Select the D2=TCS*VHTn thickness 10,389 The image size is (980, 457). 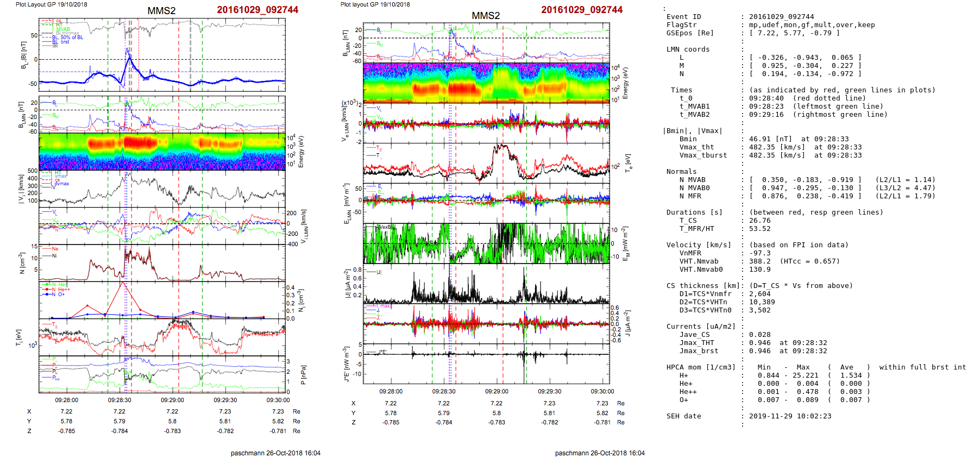(762, 302)
